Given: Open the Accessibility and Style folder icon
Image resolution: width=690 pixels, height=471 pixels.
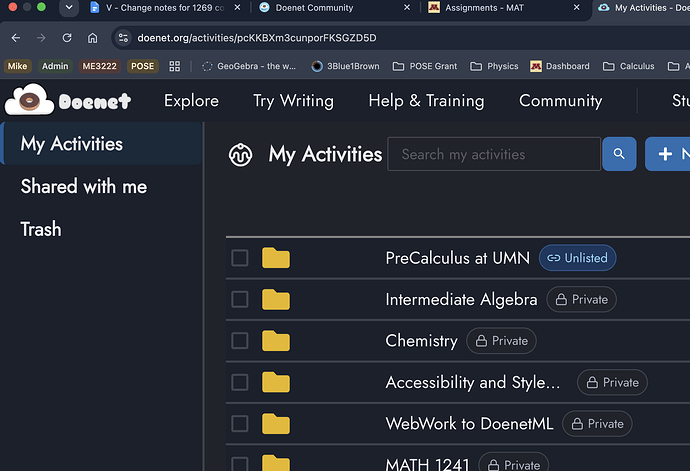Looking at the screenshot, I should [x=276, y=382].
